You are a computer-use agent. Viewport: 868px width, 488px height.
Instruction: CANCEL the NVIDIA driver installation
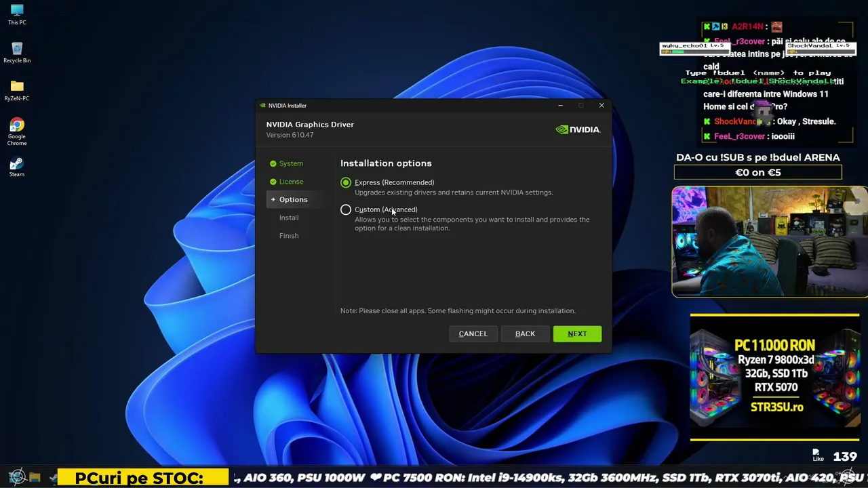tap(473, 333)
